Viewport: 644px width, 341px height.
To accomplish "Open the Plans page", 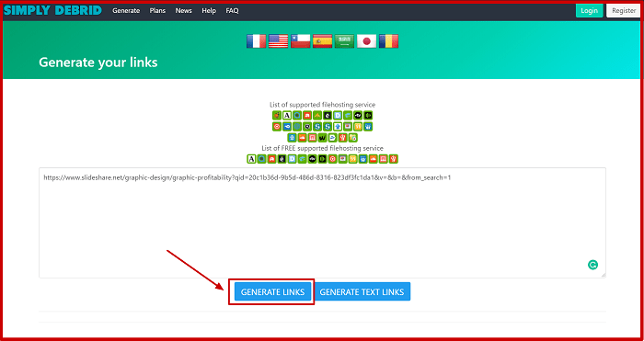I will pyautogui.click(x=157, y=11).
